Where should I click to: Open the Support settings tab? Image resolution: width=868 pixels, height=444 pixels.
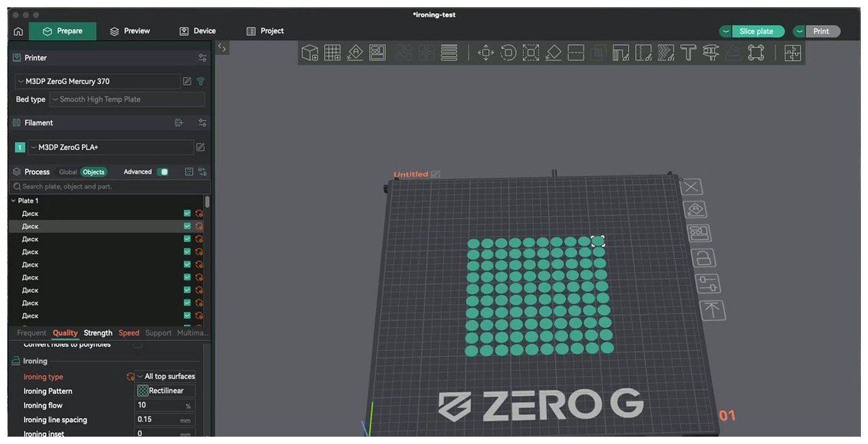pyautogui.click(x=158, y=333)
